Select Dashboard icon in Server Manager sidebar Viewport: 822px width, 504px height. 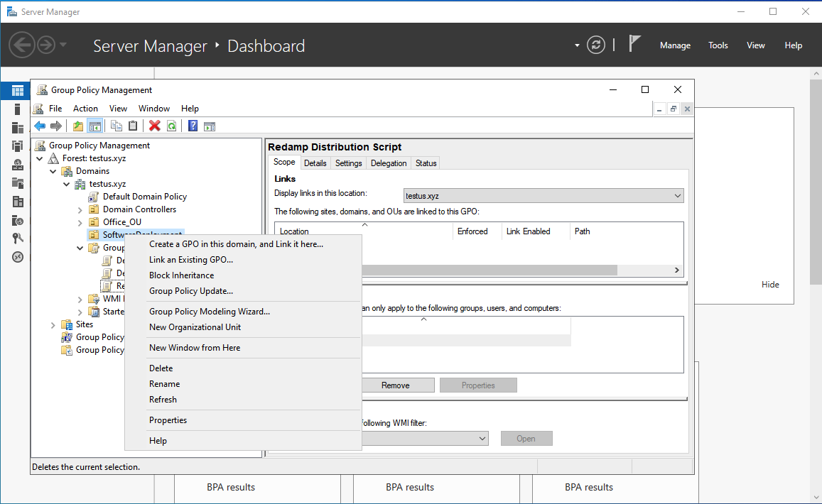18,91
